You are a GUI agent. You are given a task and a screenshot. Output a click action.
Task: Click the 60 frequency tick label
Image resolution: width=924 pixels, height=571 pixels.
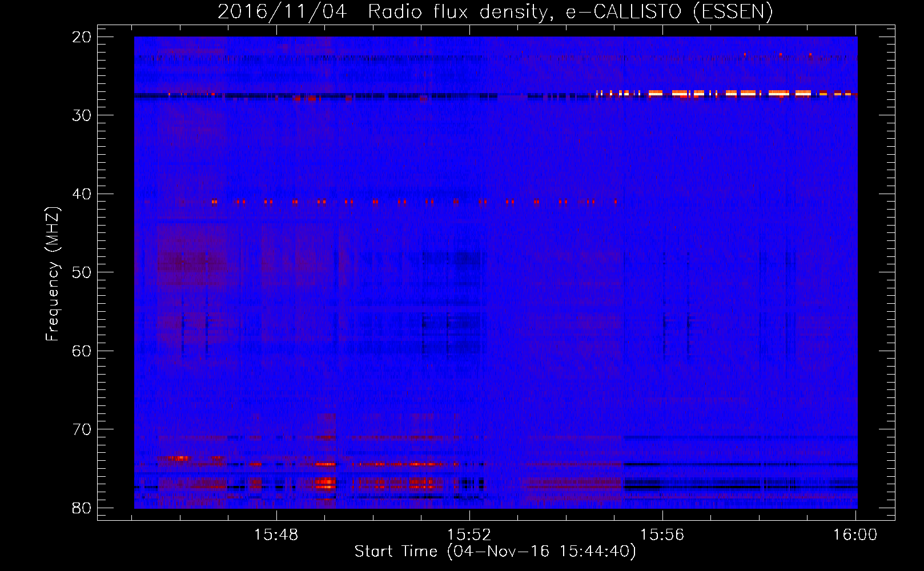[x=82, y=351]
